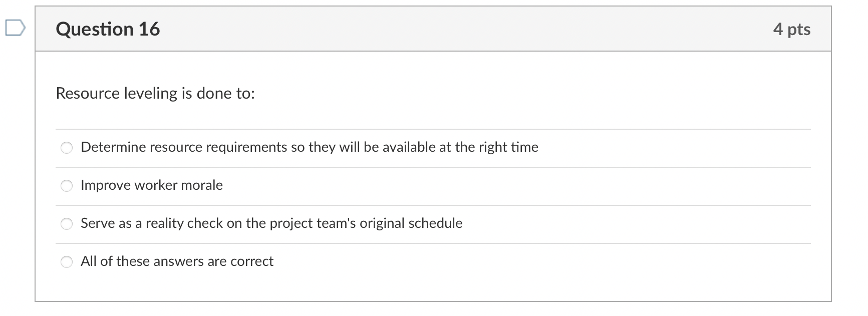Click the word 'morale' in the second answer

[x=201, y=185]
